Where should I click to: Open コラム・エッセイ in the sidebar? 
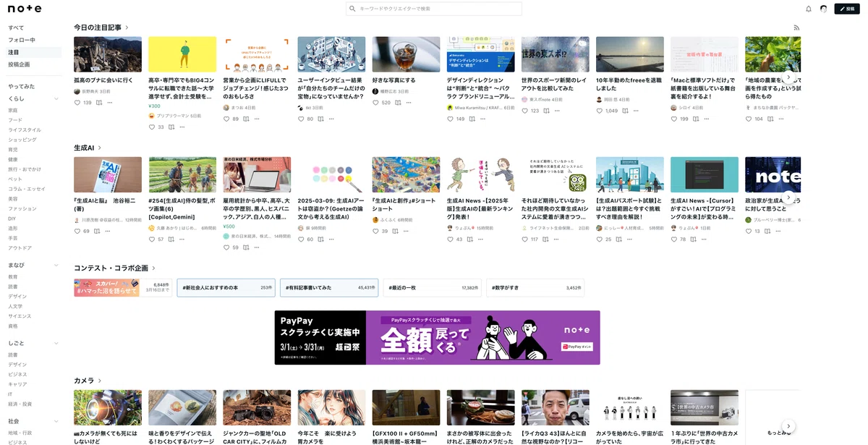(x=27, y=189)
